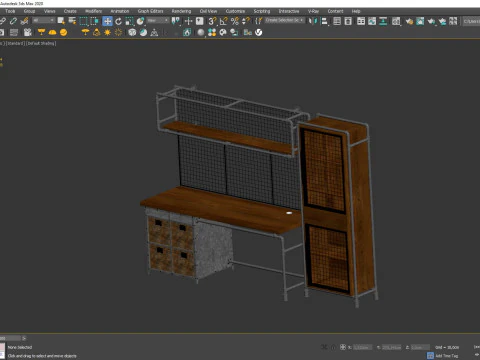The image size is (480, 360).
Task: Activate the Select and Scale tool
Action: click(x=129, y=21)
